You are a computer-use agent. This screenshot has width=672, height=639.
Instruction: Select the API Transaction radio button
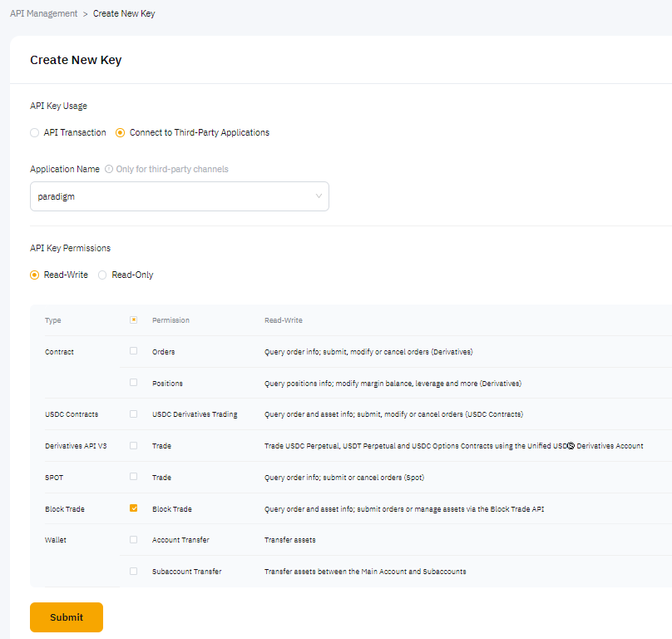(34, 132)
